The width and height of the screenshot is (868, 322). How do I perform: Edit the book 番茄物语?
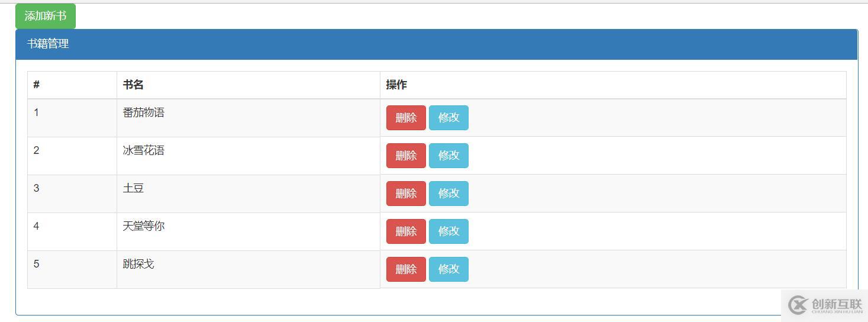(x=448, y=118)
